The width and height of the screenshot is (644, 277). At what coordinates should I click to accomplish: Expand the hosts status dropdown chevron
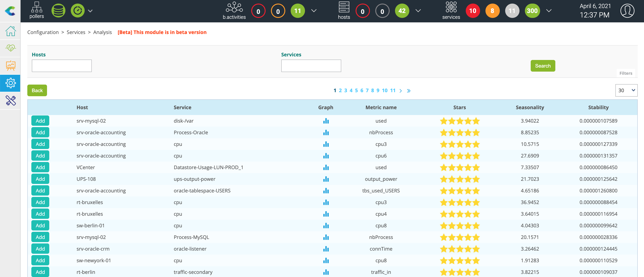(418, 11)
